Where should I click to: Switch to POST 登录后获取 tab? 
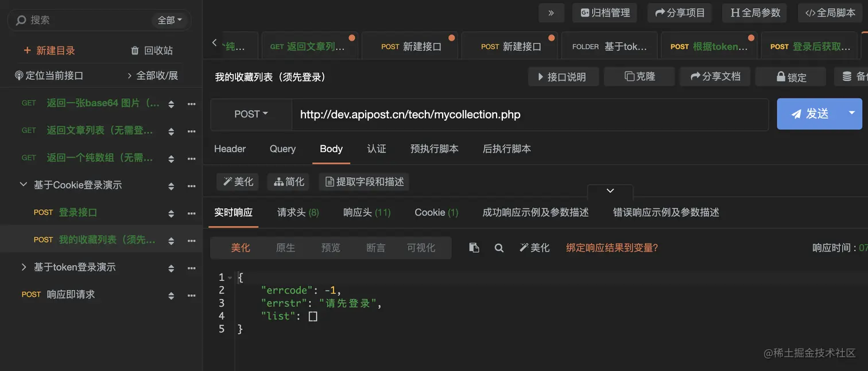811,46
